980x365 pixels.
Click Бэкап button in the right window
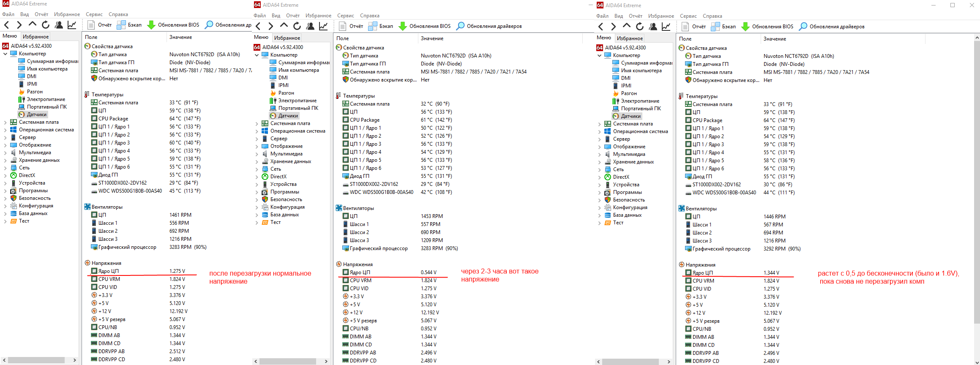coord(723,27)
